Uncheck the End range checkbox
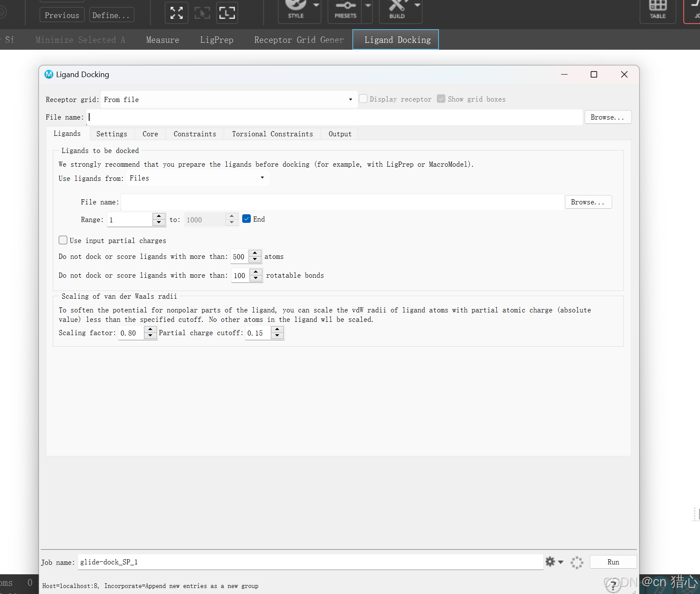 pyautogui.click(x=246, y=219)
